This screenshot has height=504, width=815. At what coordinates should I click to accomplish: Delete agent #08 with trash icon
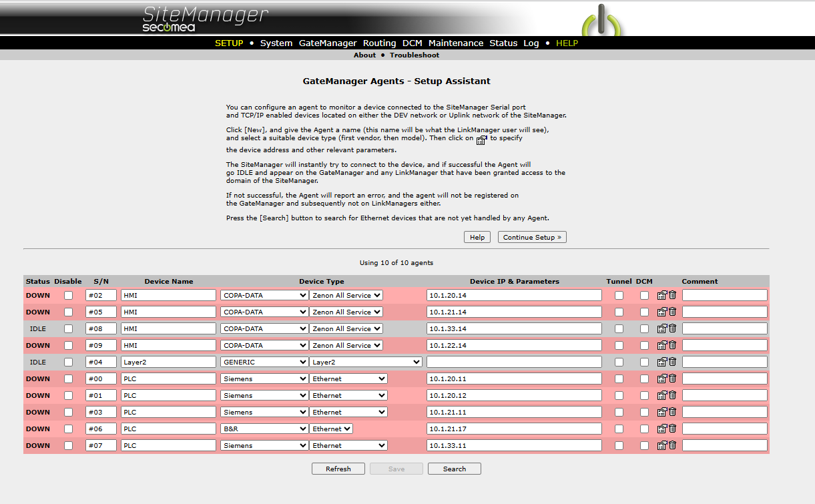(672, 328)
